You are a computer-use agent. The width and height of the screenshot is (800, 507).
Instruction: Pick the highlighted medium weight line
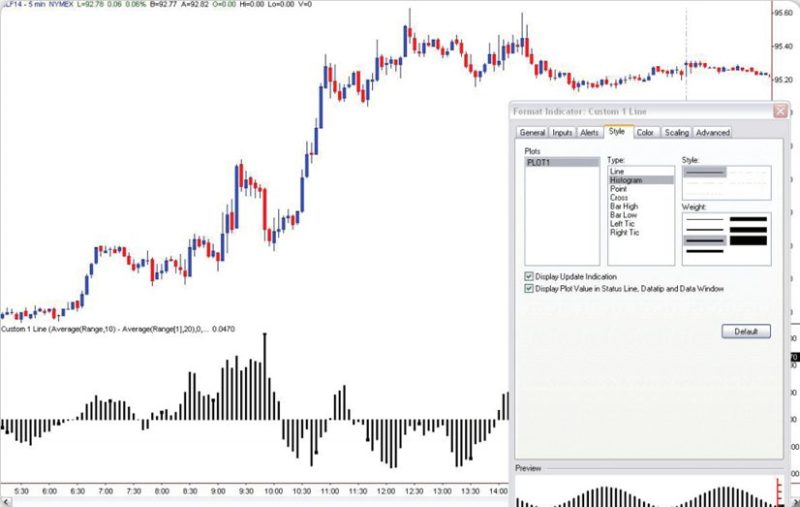pos(705,240)
